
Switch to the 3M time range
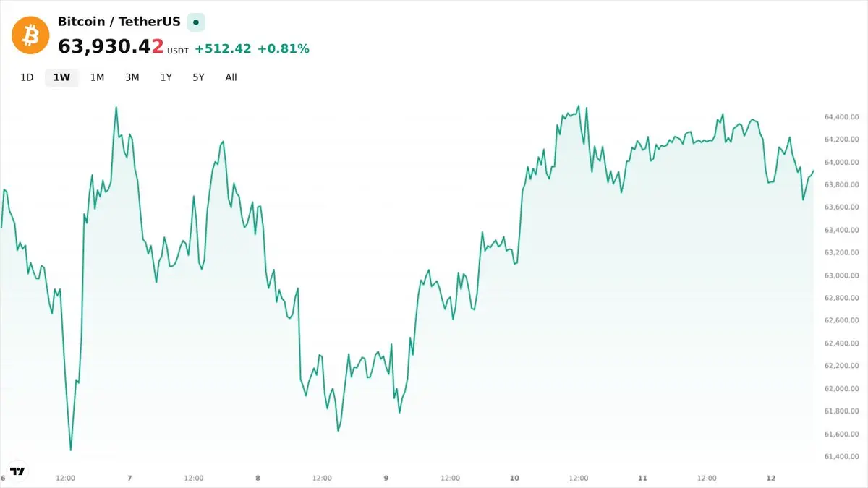(x=132, y=77)
